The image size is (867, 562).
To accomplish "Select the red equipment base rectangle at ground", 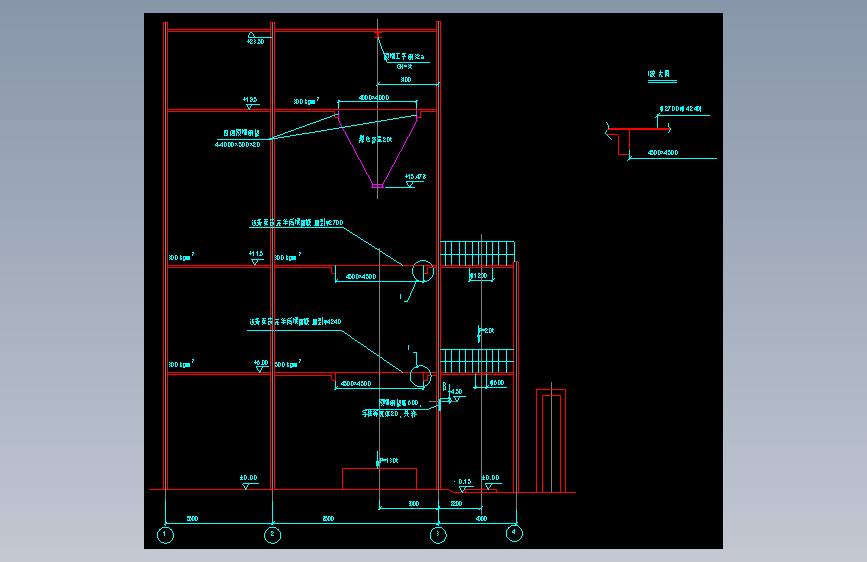I will [379, 479].
